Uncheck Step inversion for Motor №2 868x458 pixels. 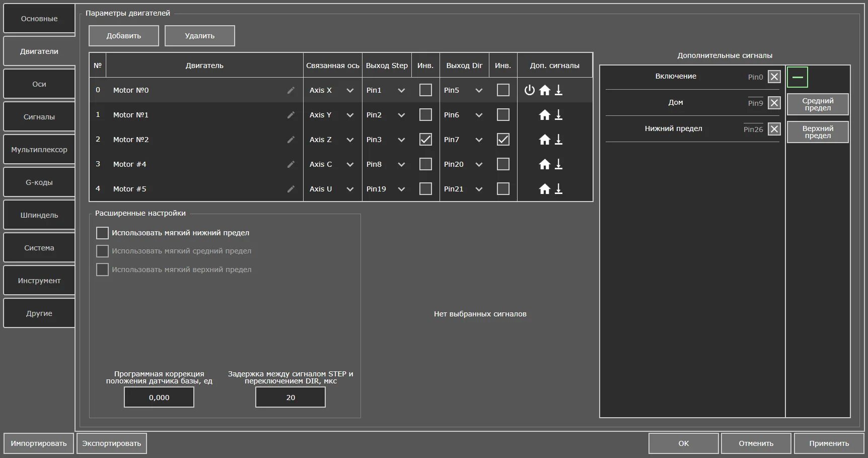425,140
